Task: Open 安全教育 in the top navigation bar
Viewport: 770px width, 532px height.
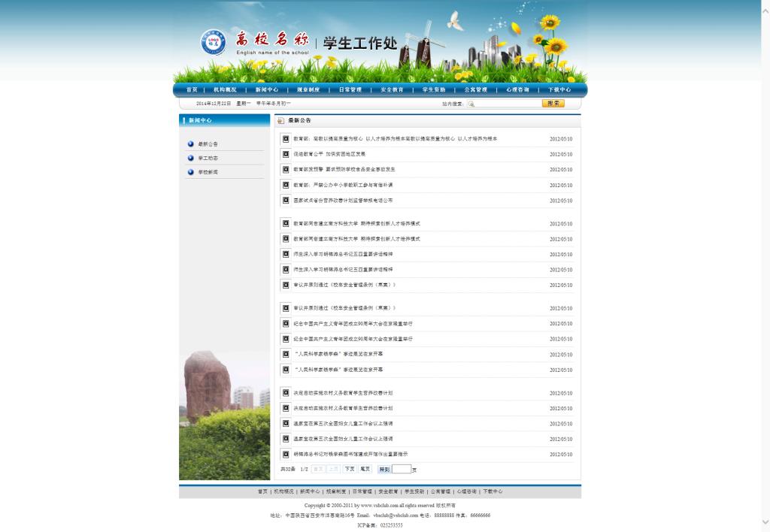Action: (392, 89)
